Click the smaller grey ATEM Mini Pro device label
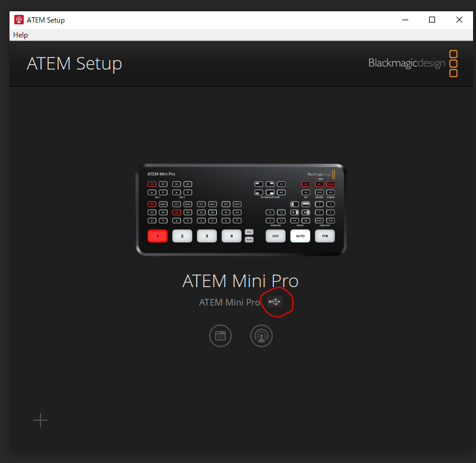Image resolution: width=476 pixels, height=463 pixels. click(229, 303)
